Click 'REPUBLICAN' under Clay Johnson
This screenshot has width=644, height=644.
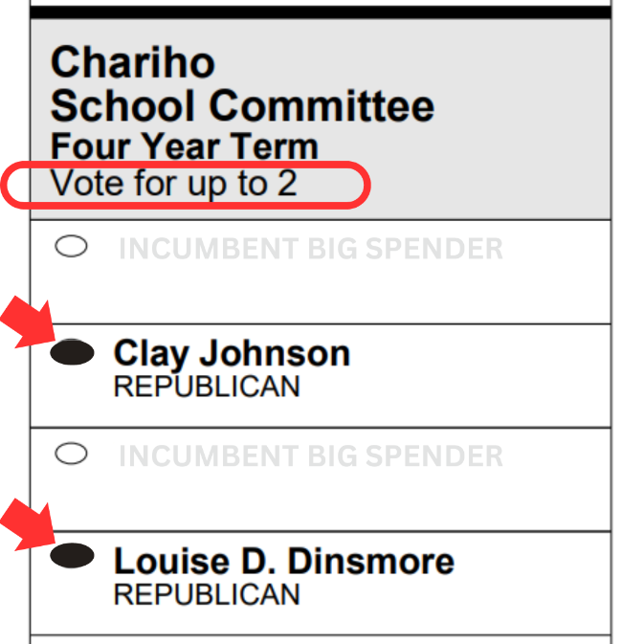(x=206, y=387)
